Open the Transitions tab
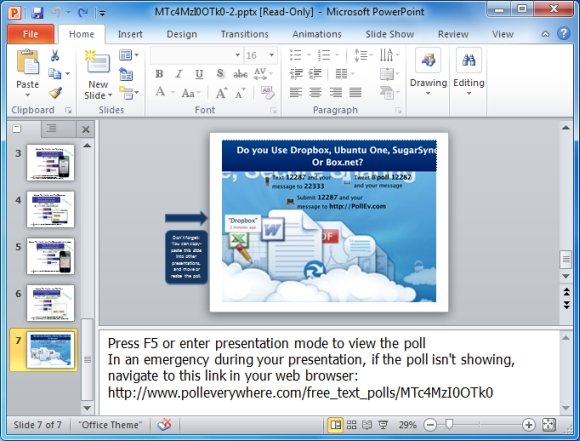The height and width of the screenshot is (441, 580). coord(245,34)
